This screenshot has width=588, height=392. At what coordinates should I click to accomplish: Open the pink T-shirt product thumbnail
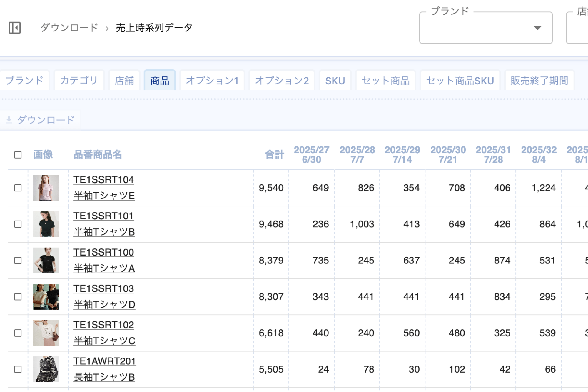pyautogui.click(x=46, y=188)
